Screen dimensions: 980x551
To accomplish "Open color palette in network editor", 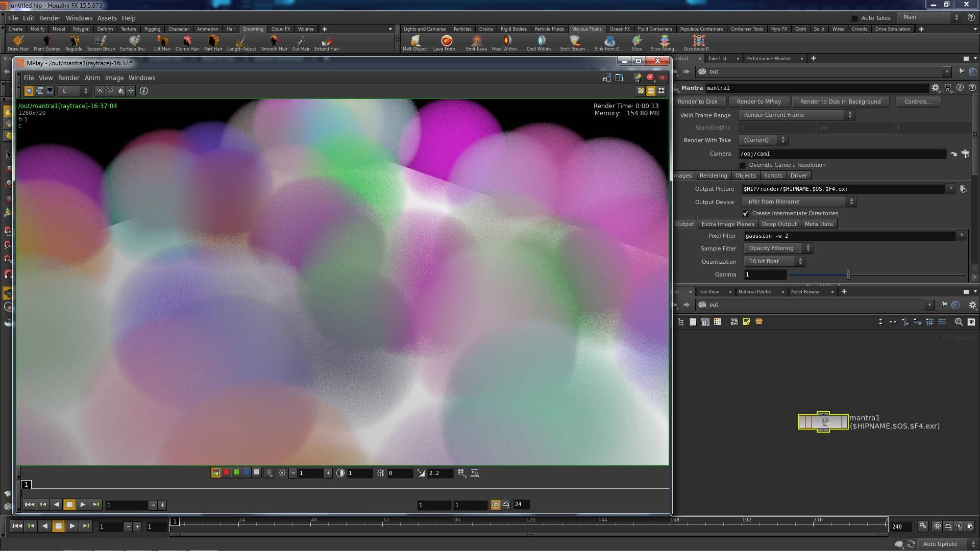I will [x=717, y=322].
